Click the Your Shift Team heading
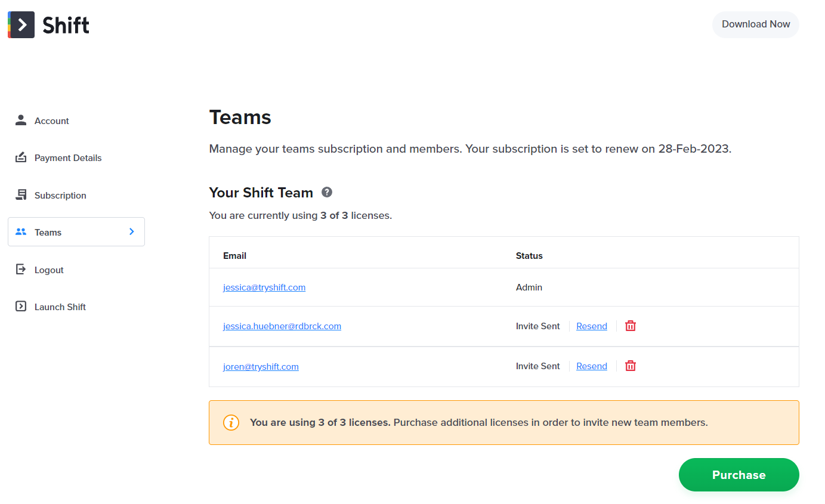The image size is (825, 504). [261, 193]
